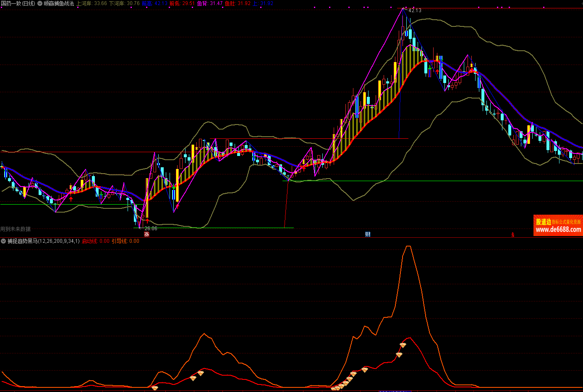
Task: Click the red up arrow at the 26.06 low
Action: tap(147, 221)
